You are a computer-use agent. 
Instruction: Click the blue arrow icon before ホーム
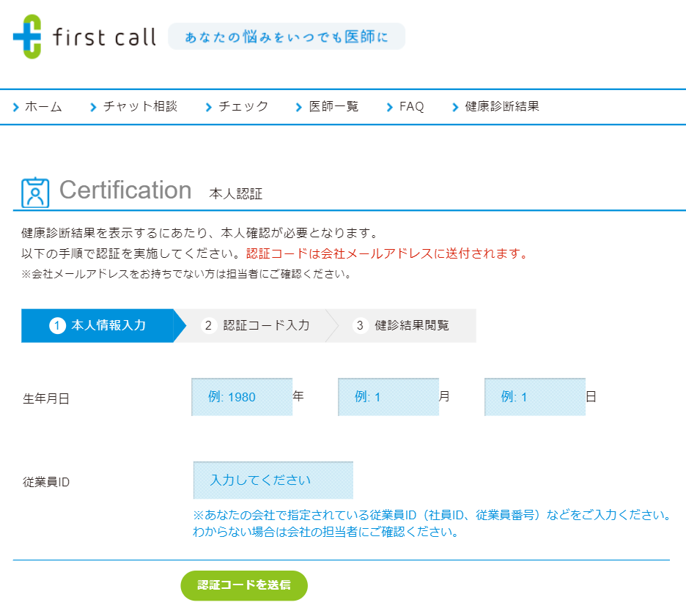coord(16,106)
